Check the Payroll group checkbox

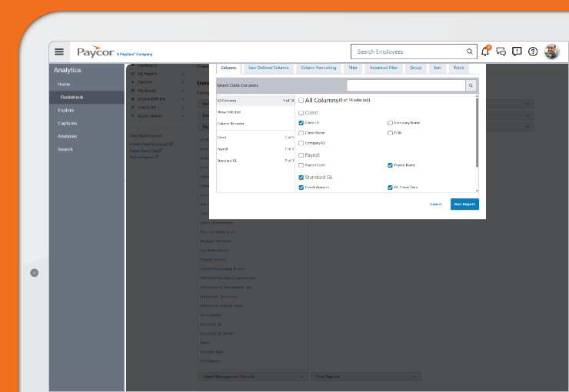[301, 155]
